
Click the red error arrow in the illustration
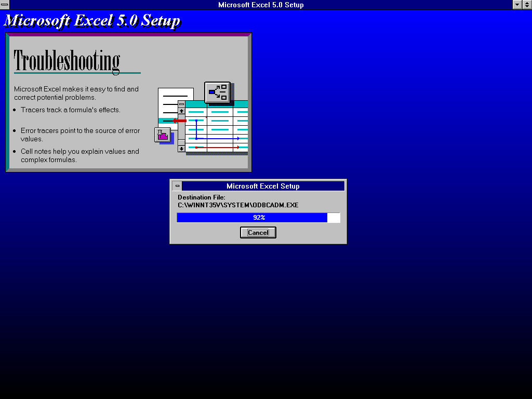click(x=179, y=121)
